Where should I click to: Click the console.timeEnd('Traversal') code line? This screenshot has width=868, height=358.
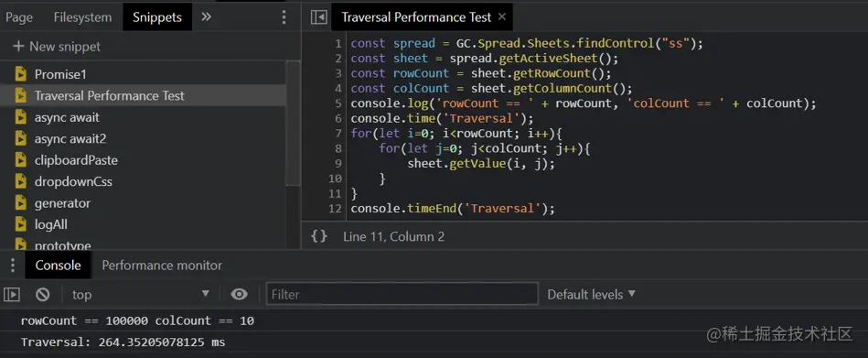click(x=453, y=209)
